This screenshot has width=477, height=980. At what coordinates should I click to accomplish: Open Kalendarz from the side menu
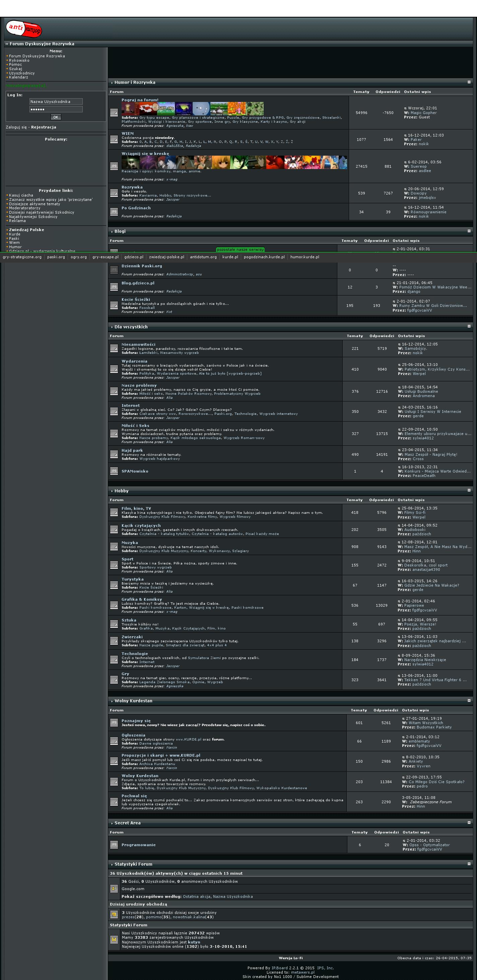19,77
